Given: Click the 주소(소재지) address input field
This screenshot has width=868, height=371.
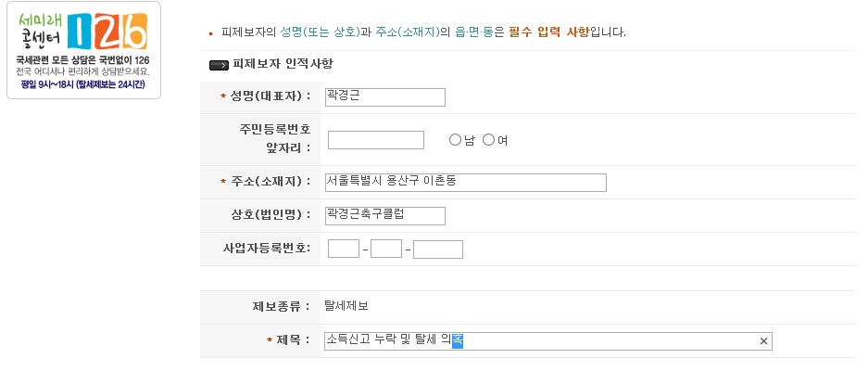Looking at the screenshot, I should (465, 183).
